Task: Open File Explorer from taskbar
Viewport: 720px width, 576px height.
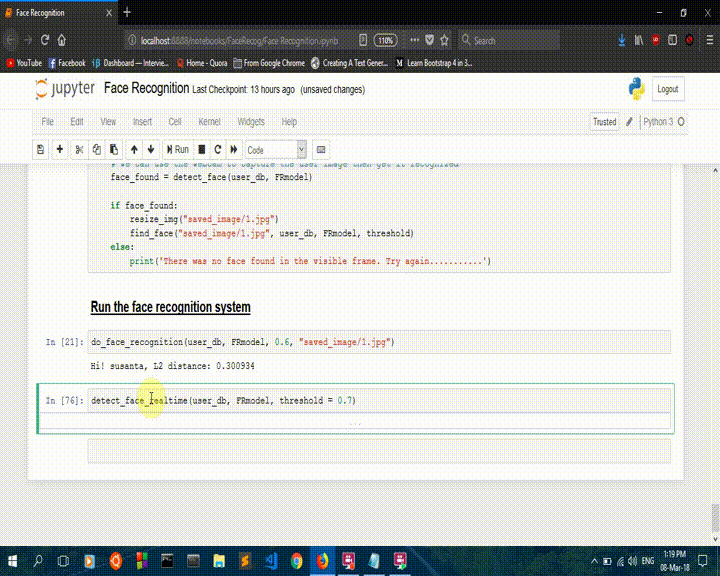Action: [219, 561]
